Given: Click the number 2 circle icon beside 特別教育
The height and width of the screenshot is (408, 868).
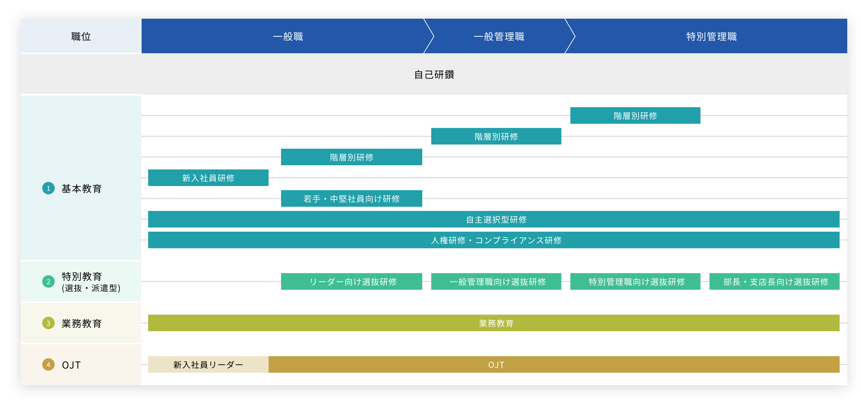Looking at the screenshot, I should (48, 281).
